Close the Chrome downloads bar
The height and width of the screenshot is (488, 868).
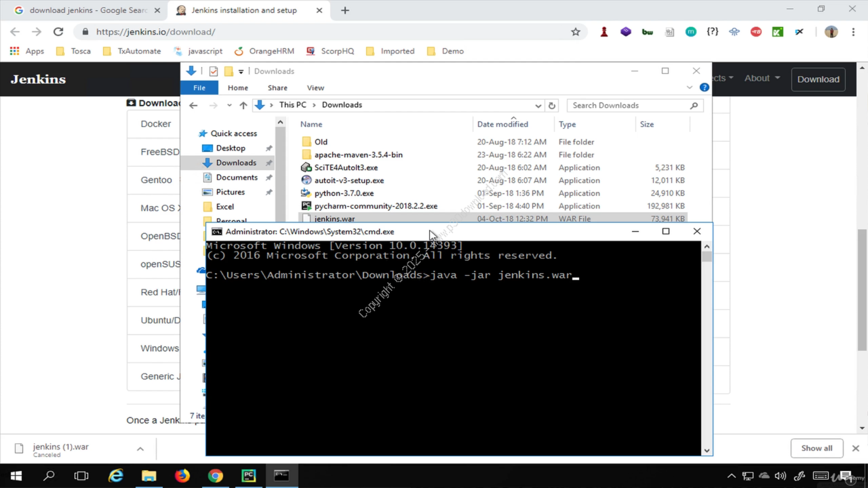pos(855,448)
